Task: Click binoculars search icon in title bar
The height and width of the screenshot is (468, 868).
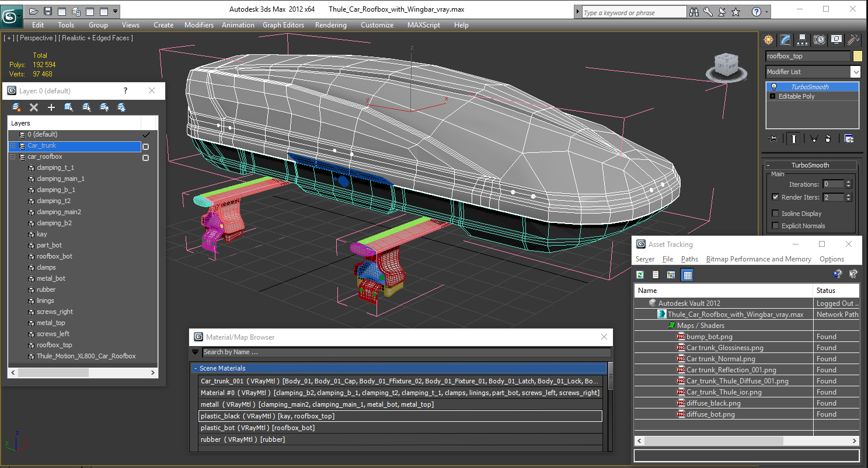Action: tap(694, 12)
